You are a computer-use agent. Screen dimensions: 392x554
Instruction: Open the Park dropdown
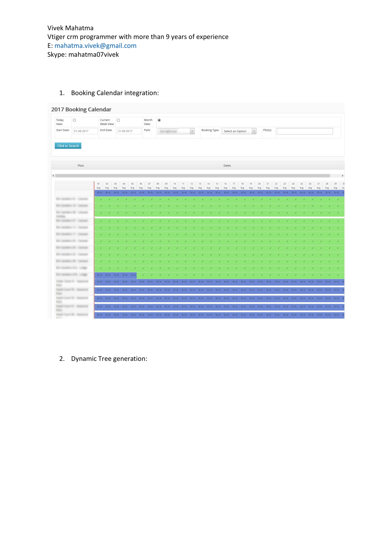coord(176,131)
